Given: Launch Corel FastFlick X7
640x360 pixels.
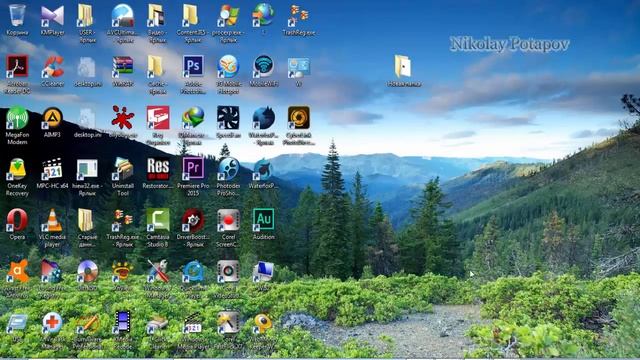Looking at the screenshot, I should pos(228,322).
